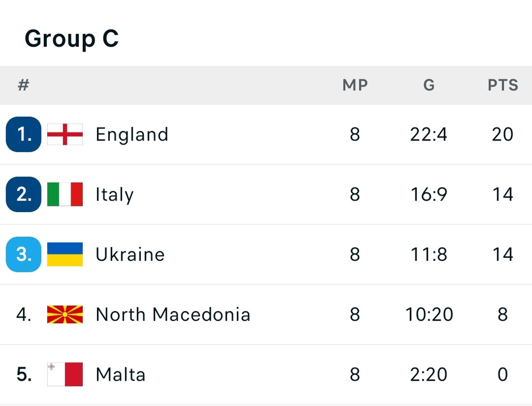This screenshot has height=406, width=532.
Task: Click the # rank column header
Action: 23,85
